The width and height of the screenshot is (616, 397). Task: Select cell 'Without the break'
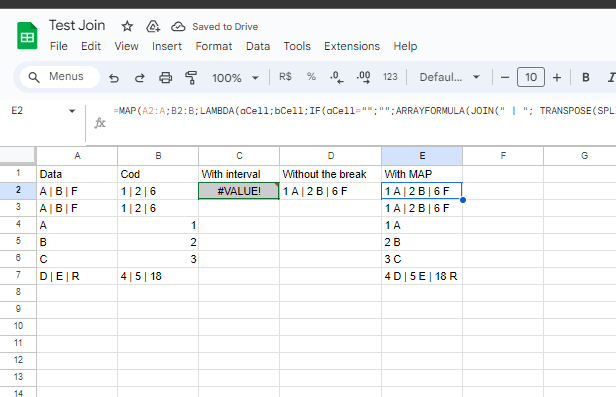pos(330,174)
